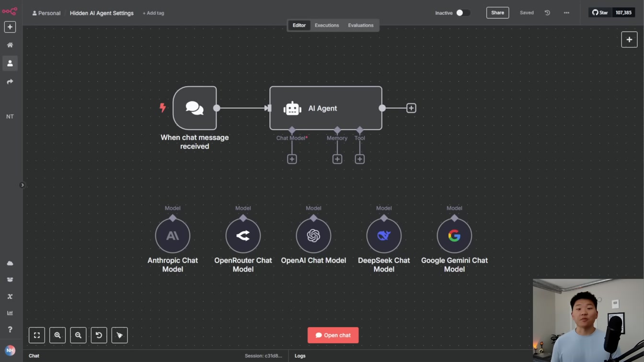Add a Chat Model sub-node
This screenshot has width=644, height=362.
[x=292, y=159]
